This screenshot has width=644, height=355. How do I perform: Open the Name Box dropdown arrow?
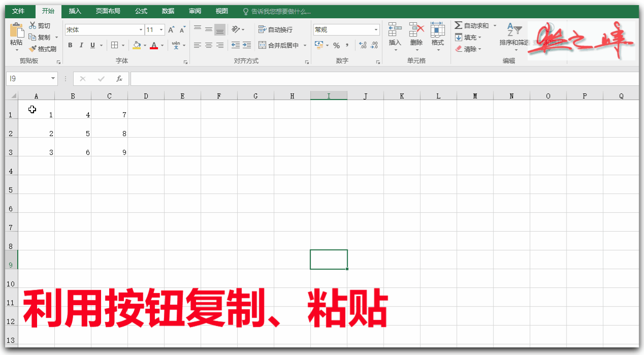click(x=53, y=79)
